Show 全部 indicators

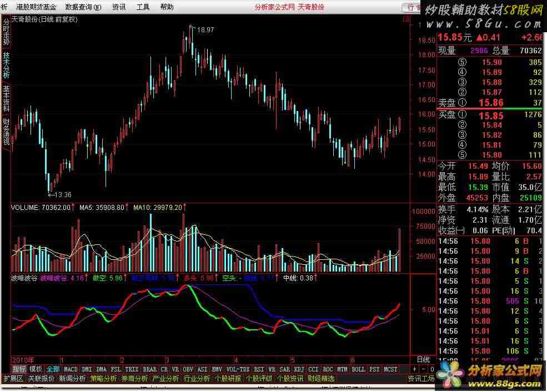point(53,369)
